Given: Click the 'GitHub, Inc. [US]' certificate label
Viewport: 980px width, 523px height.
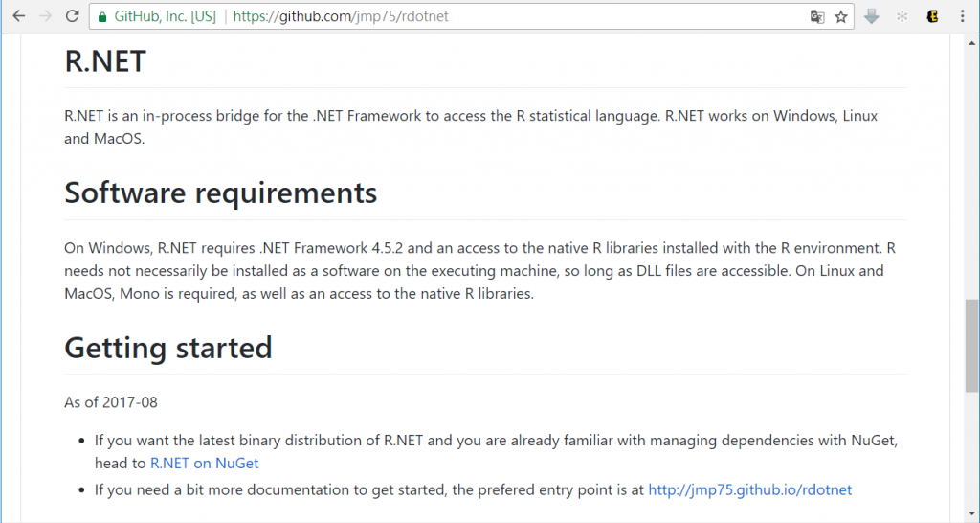Looking at the screenshot, I should tap(165, 16).
